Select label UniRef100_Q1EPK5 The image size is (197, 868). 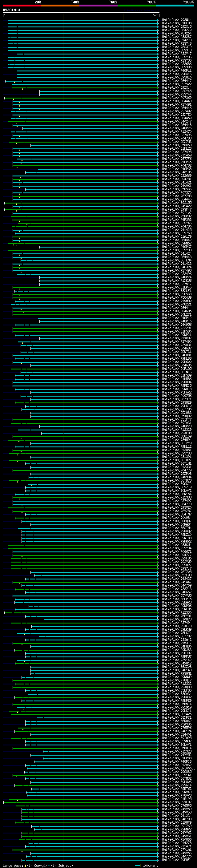(176, 162)
